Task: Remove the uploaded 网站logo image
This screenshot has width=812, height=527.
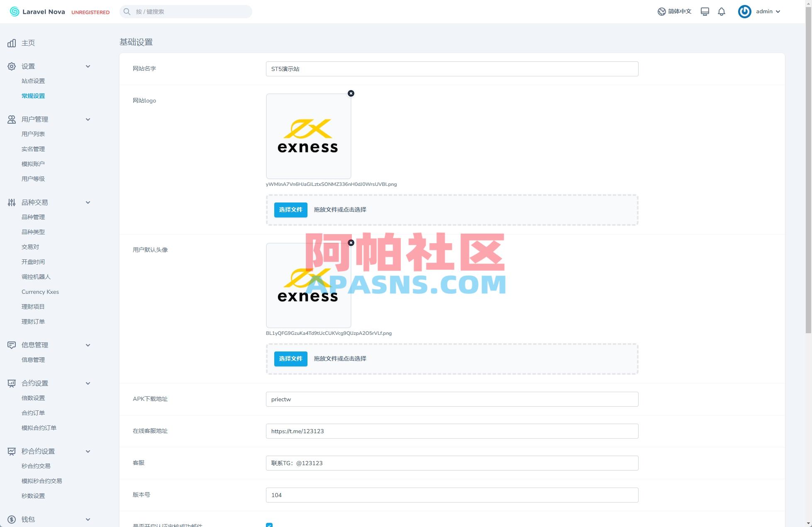Action: 351,93
